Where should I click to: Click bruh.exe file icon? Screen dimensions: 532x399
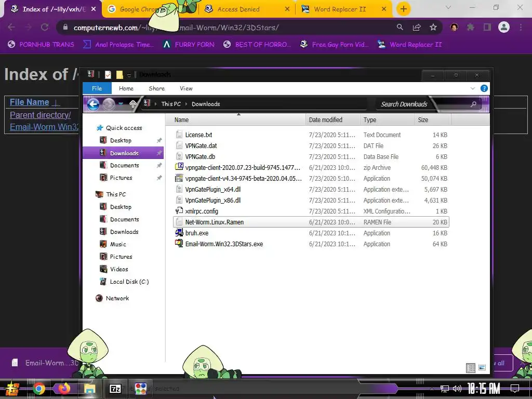click(x=179, y=233)
